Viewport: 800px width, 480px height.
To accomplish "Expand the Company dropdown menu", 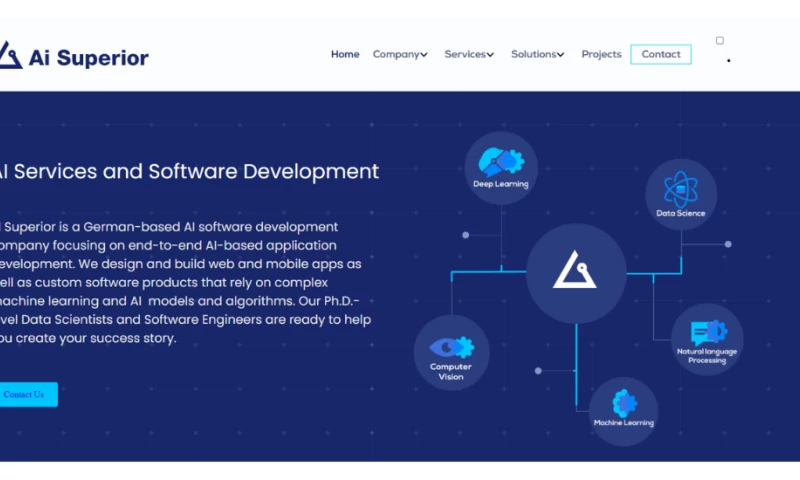I will (x=400, y=55).
